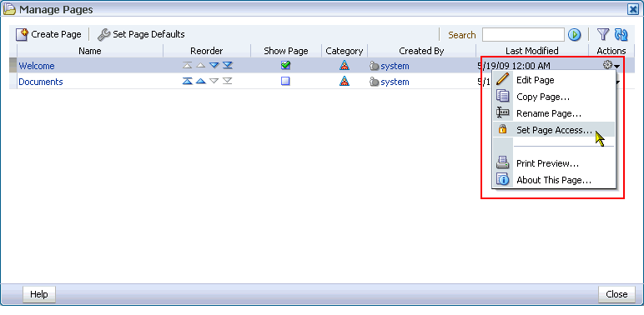Screen dimensions: 644x315
Task: Move Welcome page to bottom
Action: 228,65
